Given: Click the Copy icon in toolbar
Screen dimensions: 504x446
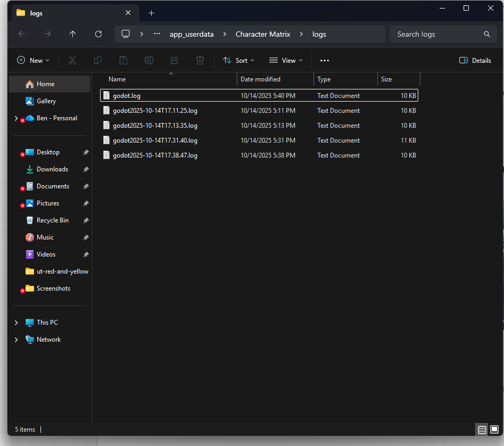Looking at the screenshot, I should pos(98,61).
